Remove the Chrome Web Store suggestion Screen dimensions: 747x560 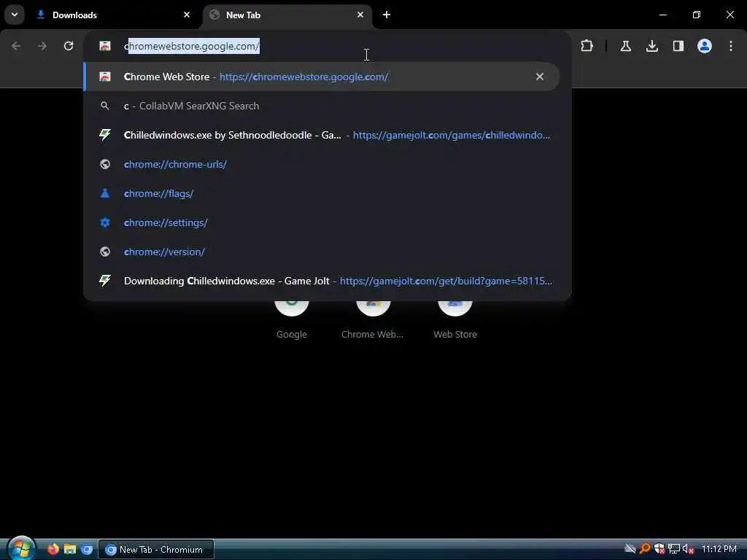click(539, 77)
